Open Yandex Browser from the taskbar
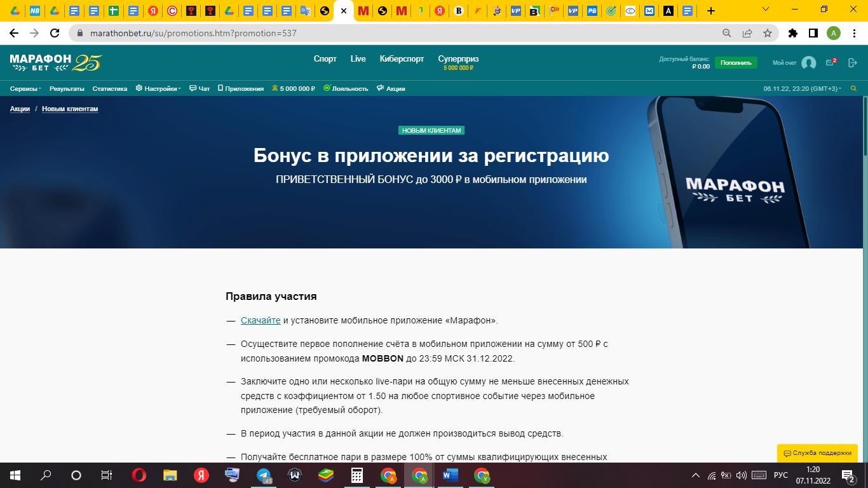Screen dimensions: 868x488 (x=201, y=475)
